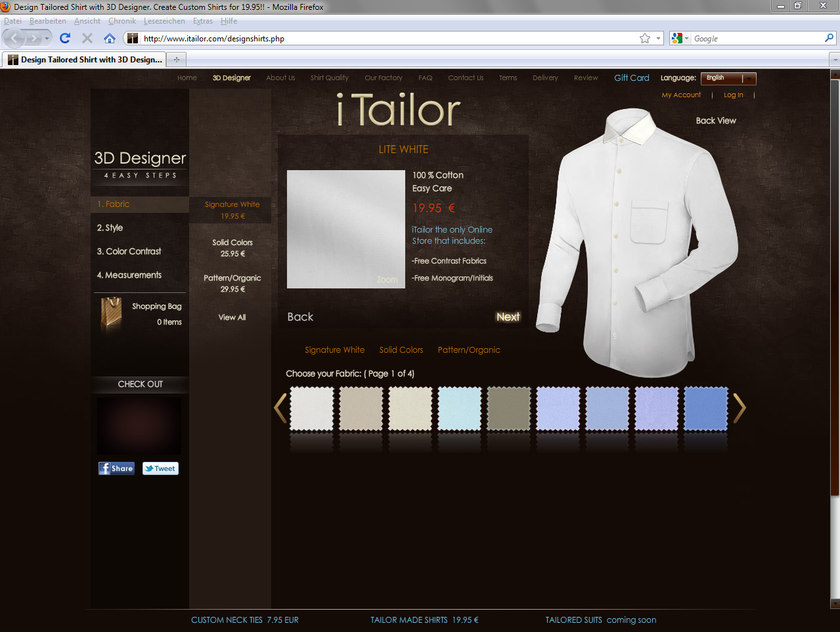Bookmark this page with the star icon

point(645,38)
